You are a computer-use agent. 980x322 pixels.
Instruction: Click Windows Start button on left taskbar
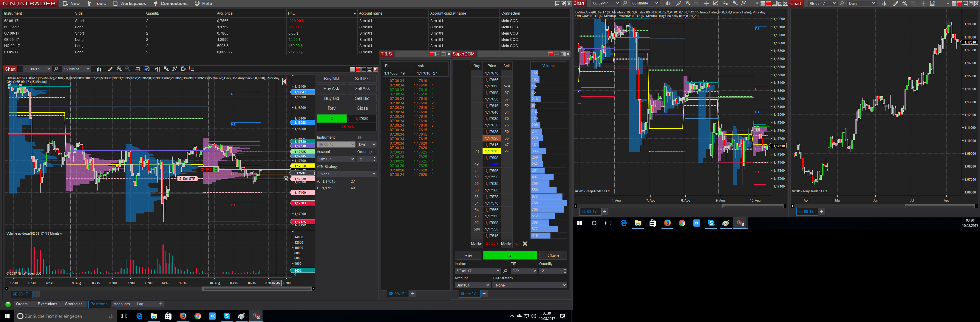(7, 316)
